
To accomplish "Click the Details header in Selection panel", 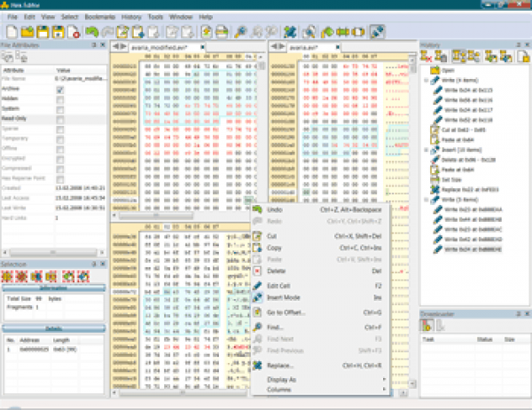I will (53, 327).
